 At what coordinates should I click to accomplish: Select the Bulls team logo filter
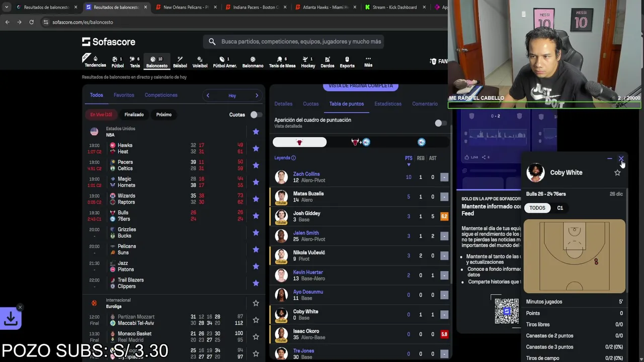pyautogui.click(x=299, y=142)
